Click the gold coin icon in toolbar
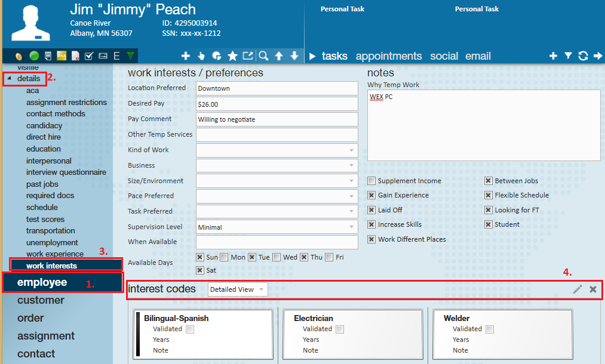Image resolution: width=605 pixels, height=364 pixels. [x=19, y=56]
